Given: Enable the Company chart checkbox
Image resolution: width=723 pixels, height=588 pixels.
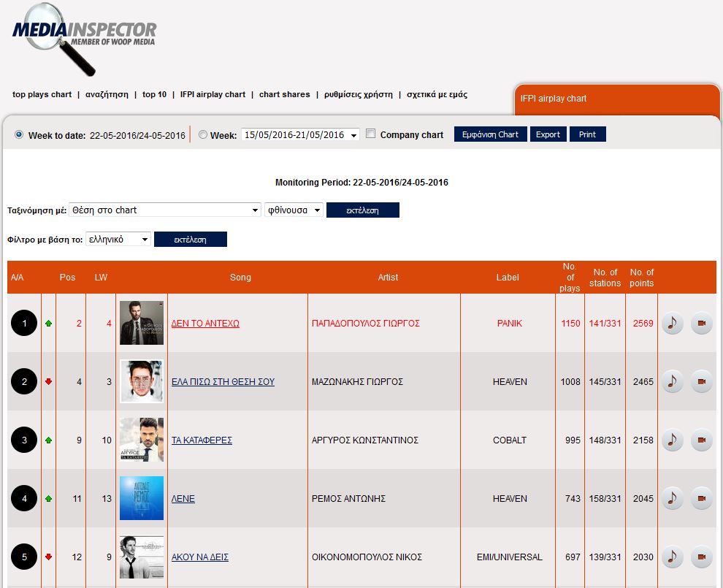Looking at the screenshot, I should (x=371, y=134).
